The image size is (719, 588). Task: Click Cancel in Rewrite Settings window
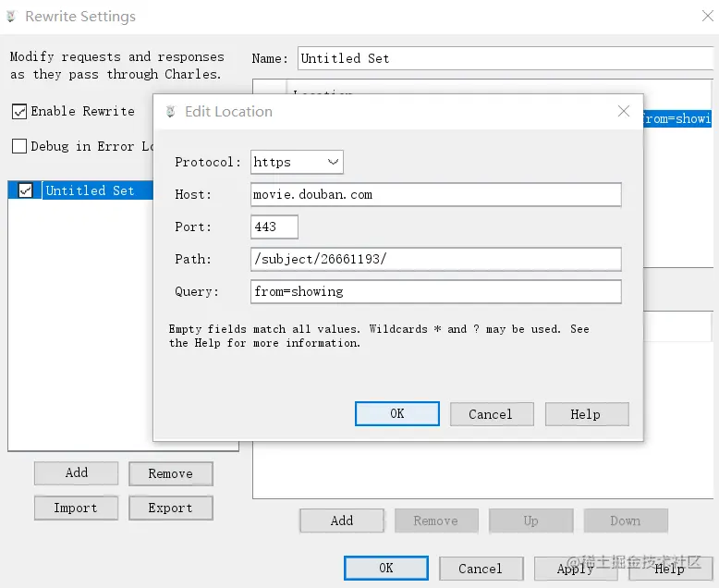click(x=481, y=569)
